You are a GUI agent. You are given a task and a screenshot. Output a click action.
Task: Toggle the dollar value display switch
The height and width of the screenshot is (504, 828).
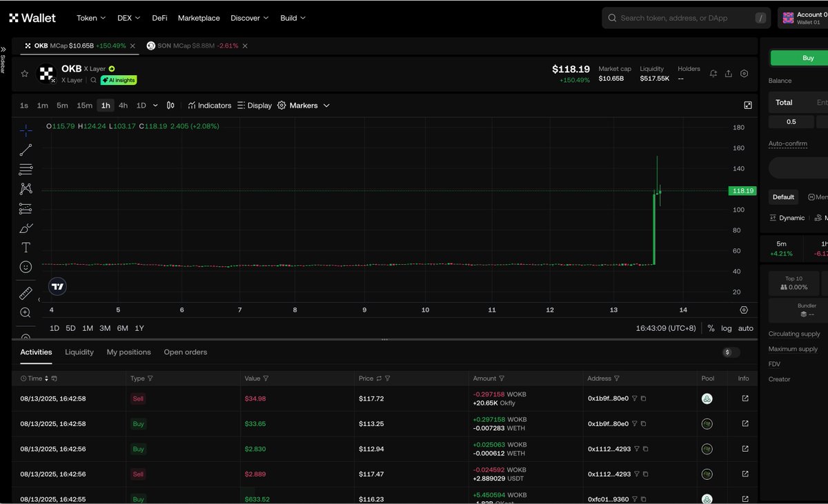tap(731, 352)
